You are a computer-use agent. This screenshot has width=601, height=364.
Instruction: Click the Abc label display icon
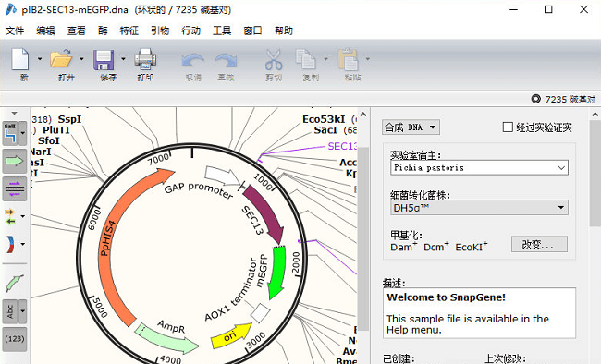click(x=10, y=310)
